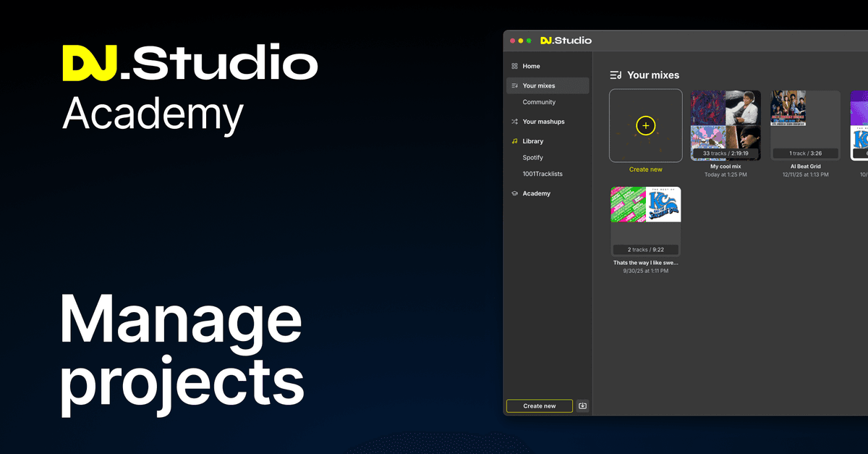This screenshot has height=454, width=868.
Task: Click the 33 tracks duration badge
Action: coord(725,153)
